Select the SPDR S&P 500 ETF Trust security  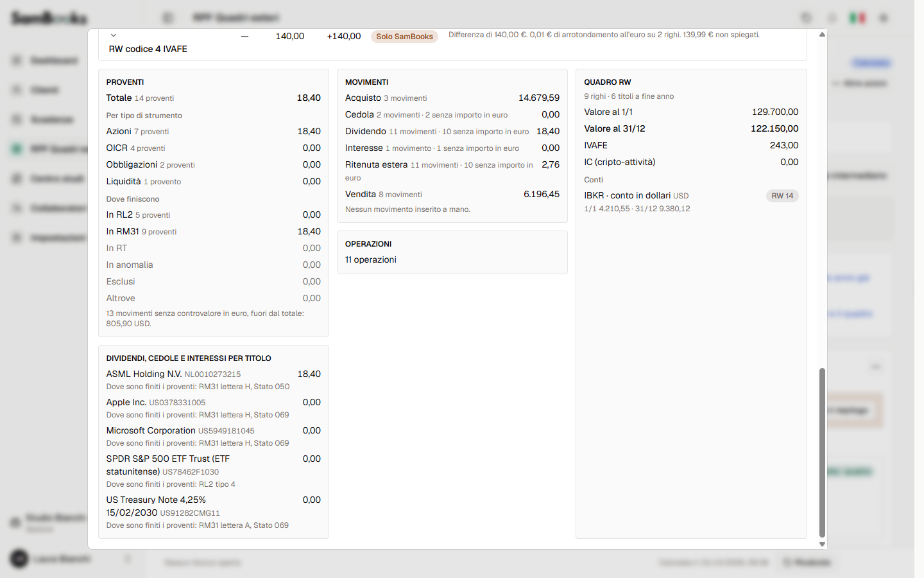point(214,471)
